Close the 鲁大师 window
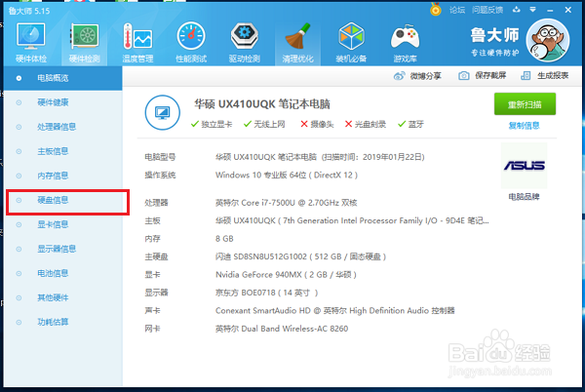The image size is (585, 392). coord(567,10)
